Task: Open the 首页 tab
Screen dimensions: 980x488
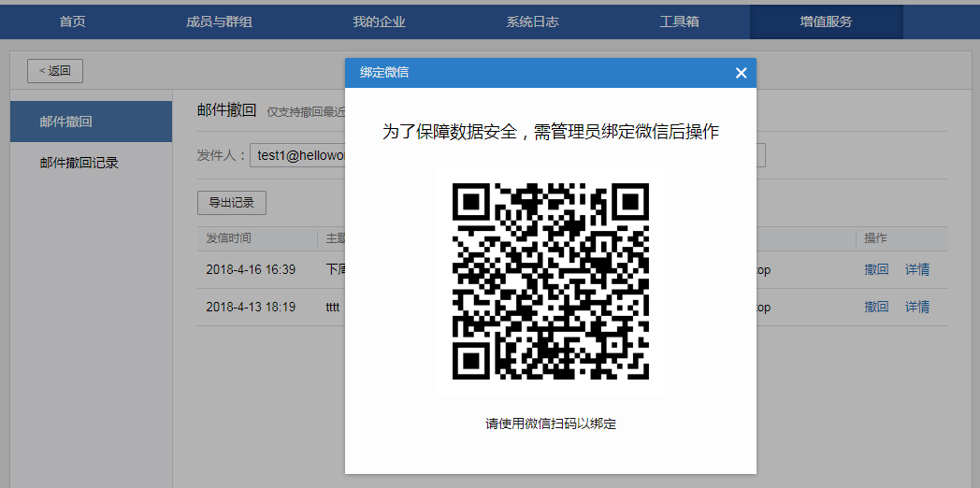Action: click(73, 22)
